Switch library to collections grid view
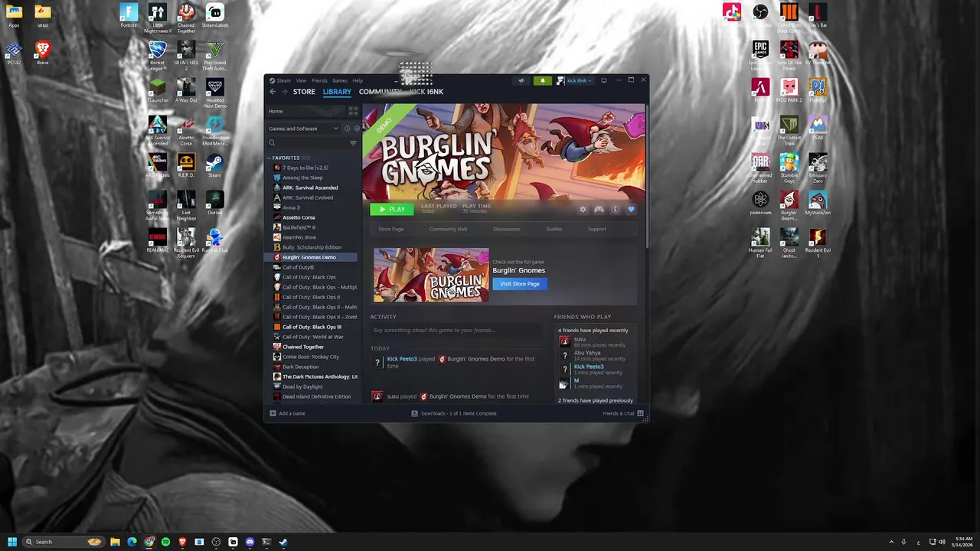Viewport: 980px width, 551px height. 353,111
